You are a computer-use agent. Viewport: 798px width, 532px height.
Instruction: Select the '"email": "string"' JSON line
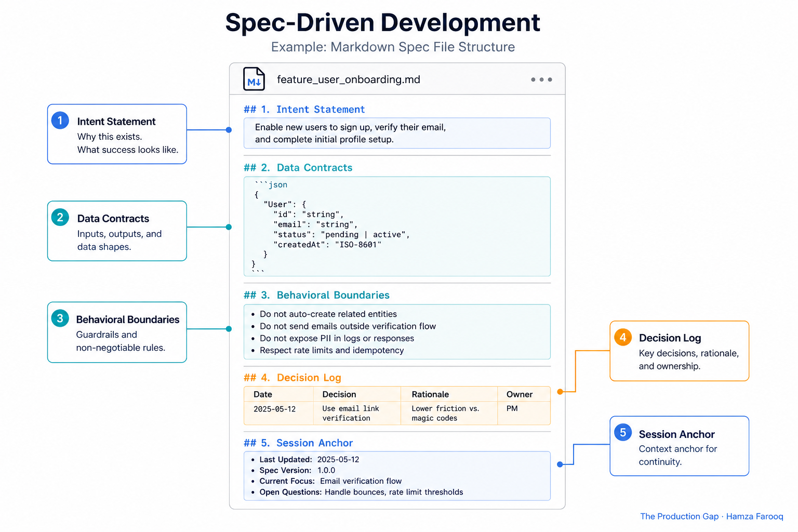tap(316, 224)
